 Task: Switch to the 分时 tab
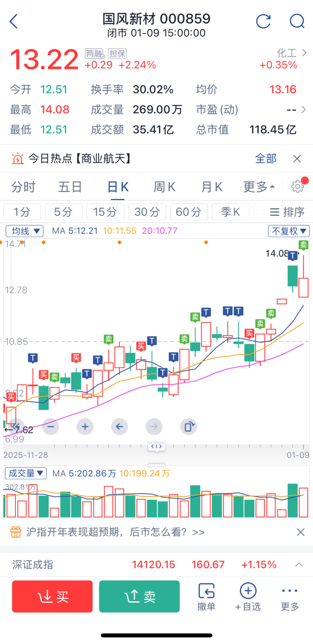pos(23,187)
